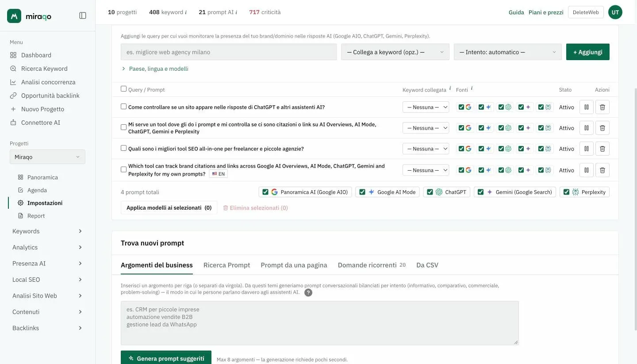Open the Domande ricorrenti tab
Viewport: 637px width, 364px height.
coord(372,265)
